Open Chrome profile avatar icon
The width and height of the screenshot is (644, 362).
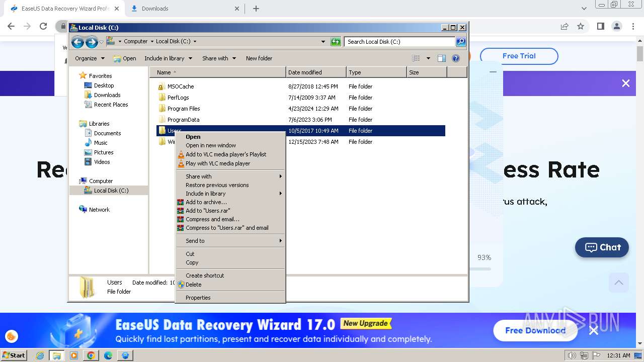coord(616,26)
